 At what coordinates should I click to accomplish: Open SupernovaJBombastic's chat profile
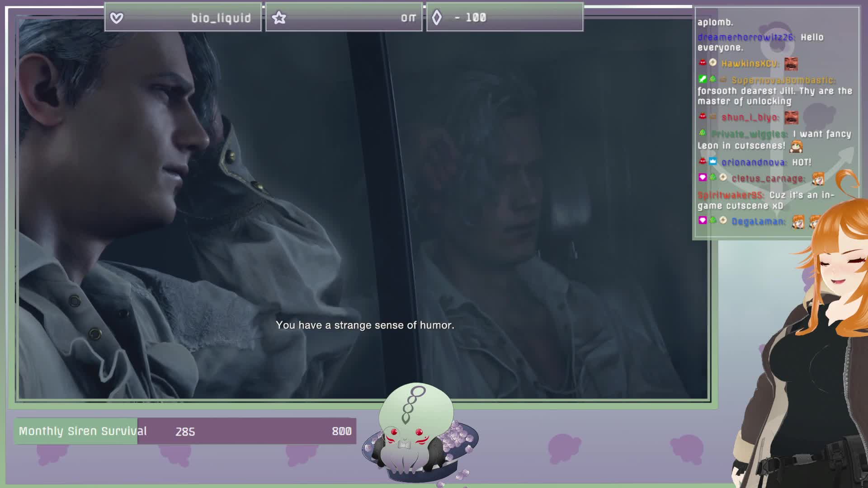click(x=783, y=80)
